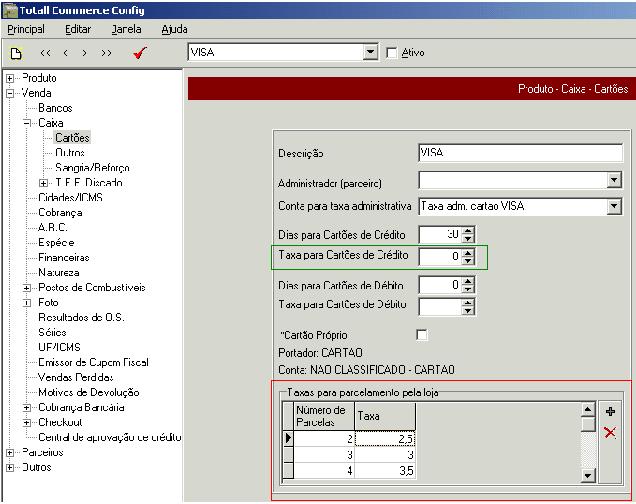Select Sangria/Reforço tree item
Image resolution: width=636 pixels, height=504 pixels.
[x=92, y=167]
